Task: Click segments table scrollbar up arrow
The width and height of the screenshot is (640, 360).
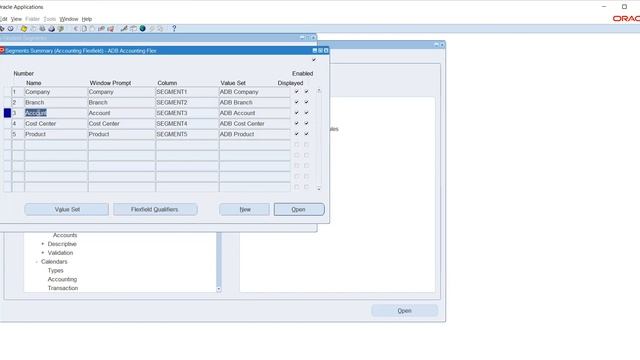Action: coord(319,91)
